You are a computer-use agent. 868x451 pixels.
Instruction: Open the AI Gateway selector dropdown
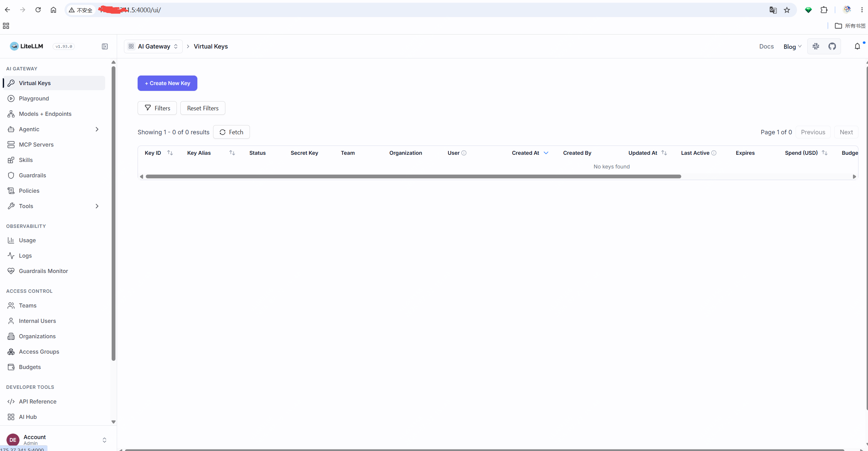click(153, 46)
